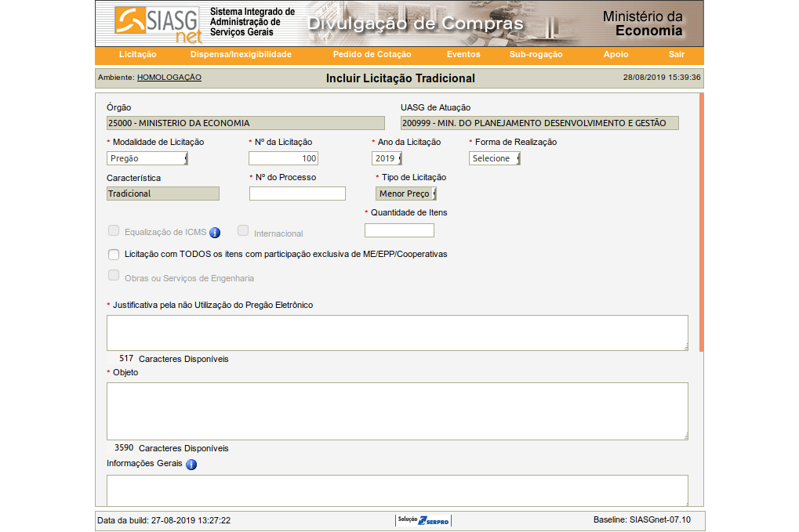Click the Baseline: SIASGnet-07.10 text

642,519
